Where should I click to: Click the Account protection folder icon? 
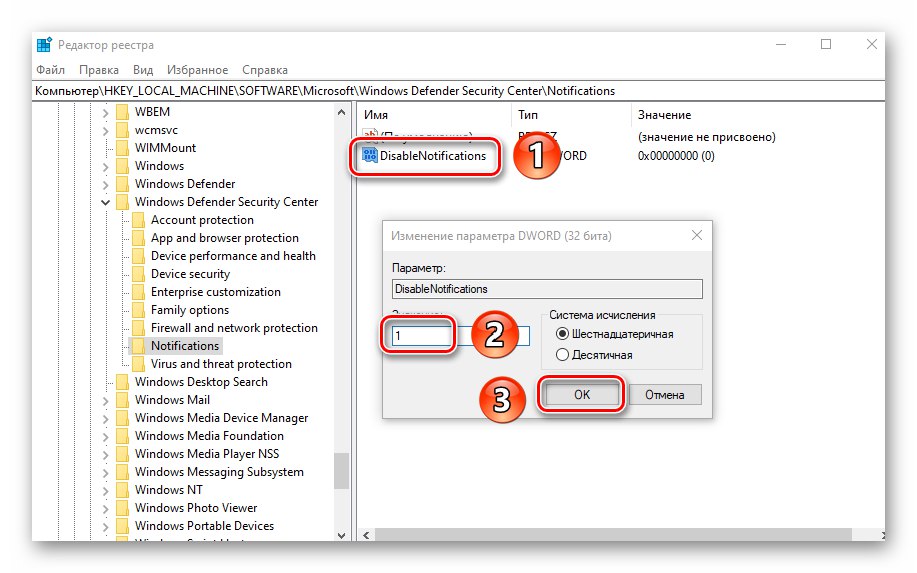(139, 220)
